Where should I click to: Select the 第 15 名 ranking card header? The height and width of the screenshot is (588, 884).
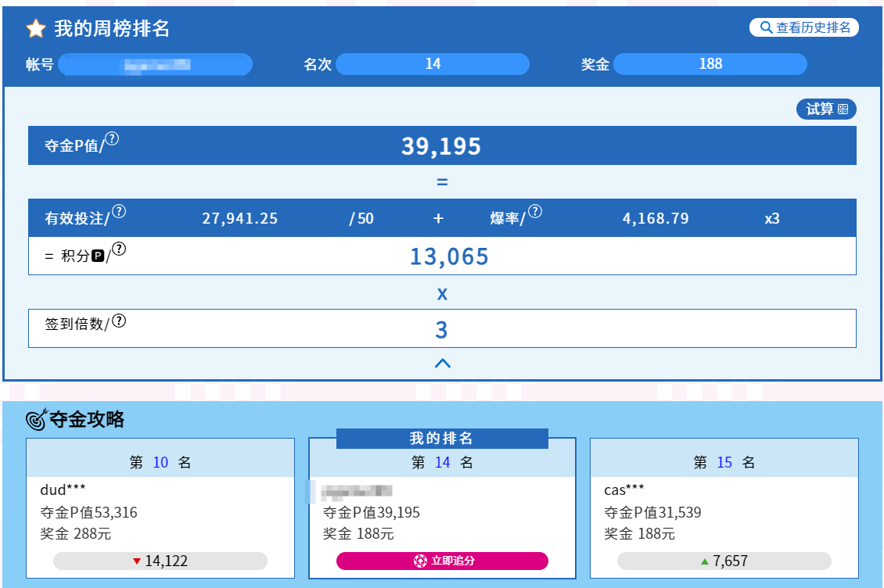click(724, 462)
